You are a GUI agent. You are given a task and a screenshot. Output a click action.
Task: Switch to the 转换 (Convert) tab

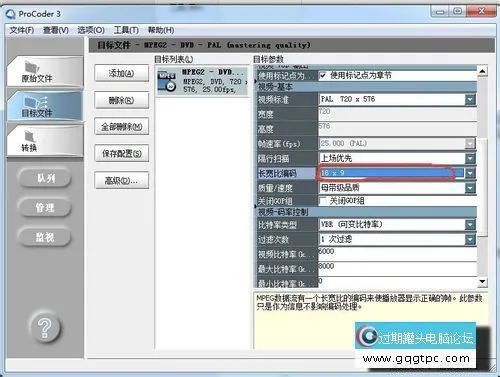pos(45,141)
